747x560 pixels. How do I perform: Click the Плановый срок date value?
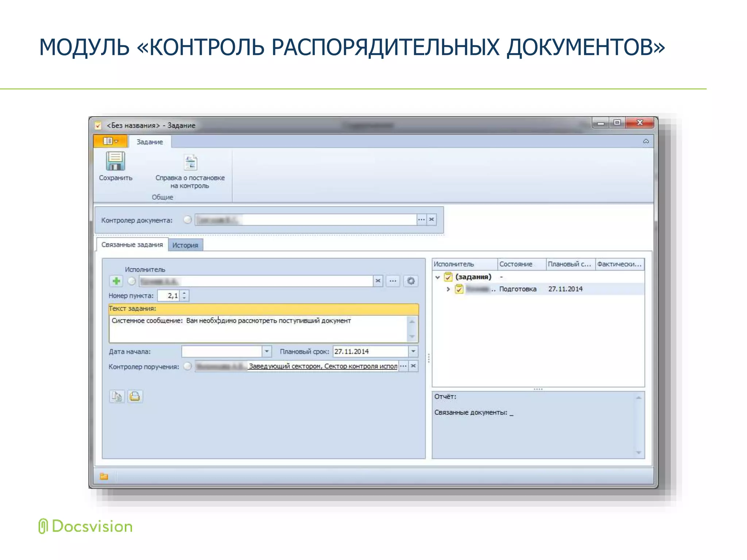370,351
